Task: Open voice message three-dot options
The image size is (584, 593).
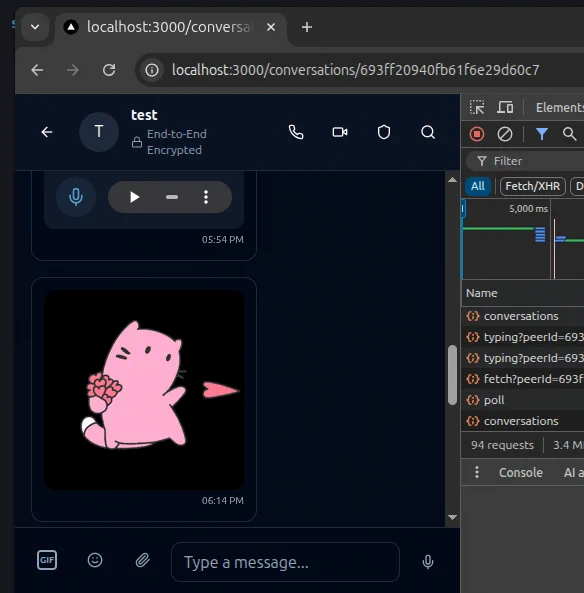Action: [x=206, y=197]
